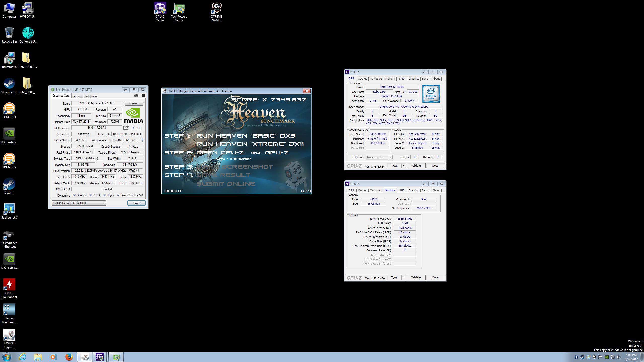Click the GPU-Z Driver Version field
This screenshot has height=362, width=644.
(107, 171)
